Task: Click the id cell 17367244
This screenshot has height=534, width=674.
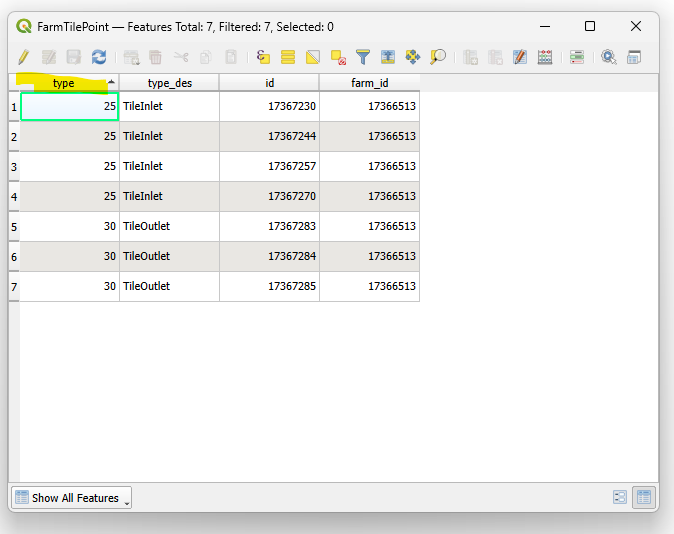Action: 270,136
